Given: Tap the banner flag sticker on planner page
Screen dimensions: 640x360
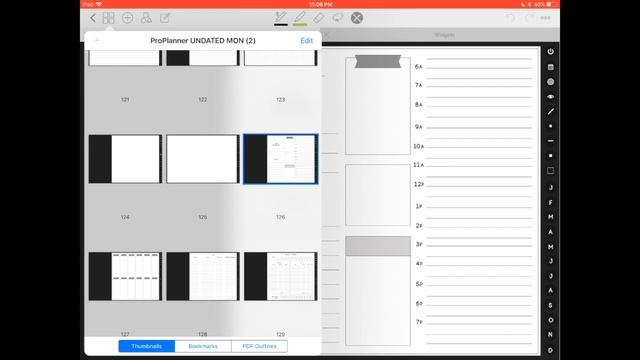Looking at the screenshot, I should [x=378, y=61].
